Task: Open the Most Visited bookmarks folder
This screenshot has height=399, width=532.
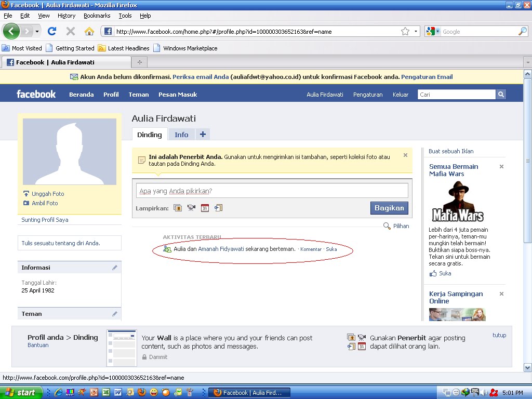Action: tap(22, 48)
